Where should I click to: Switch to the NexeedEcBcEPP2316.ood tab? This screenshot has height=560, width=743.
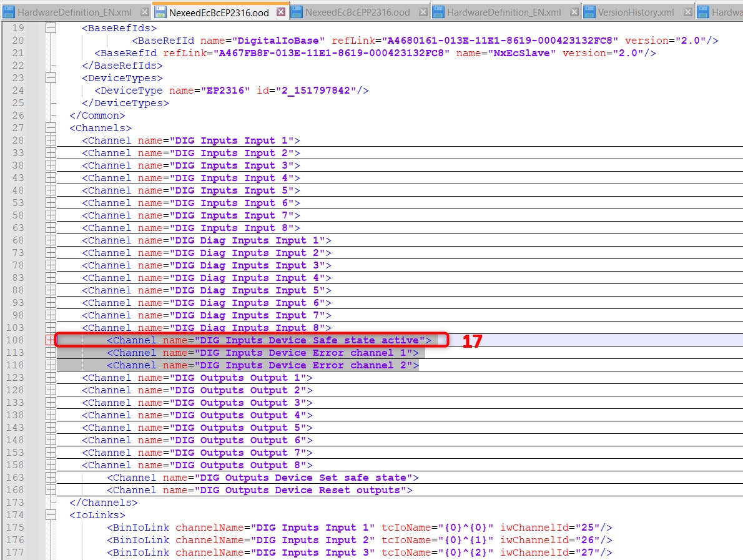pyautogui.click(x=357, y=12)
